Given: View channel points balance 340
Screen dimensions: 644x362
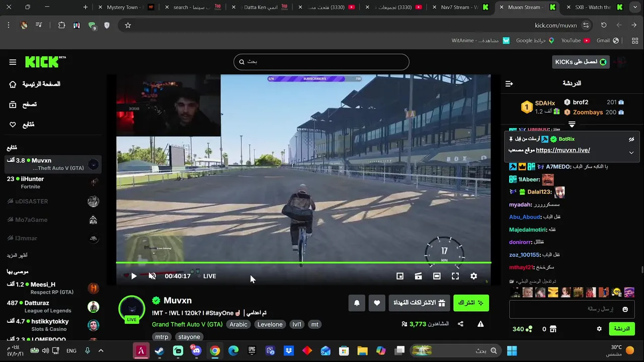Looking at the screenshot, I should click(522, 329).
